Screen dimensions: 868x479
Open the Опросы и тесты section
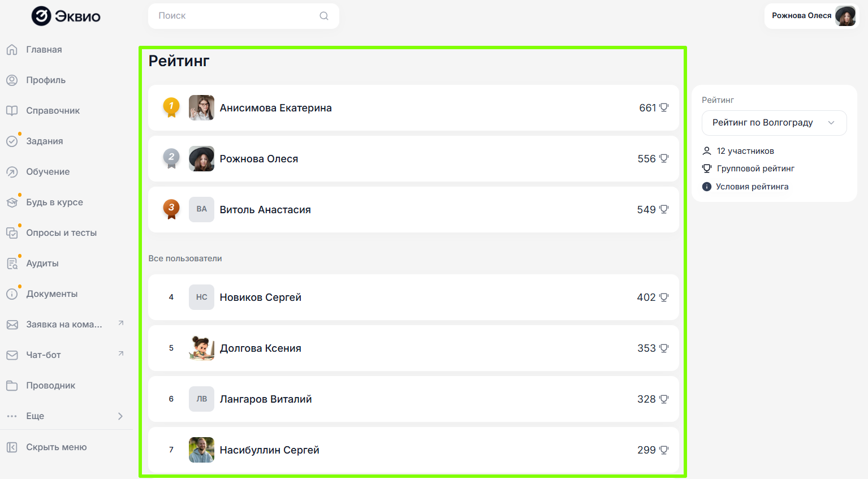(61, 233)
